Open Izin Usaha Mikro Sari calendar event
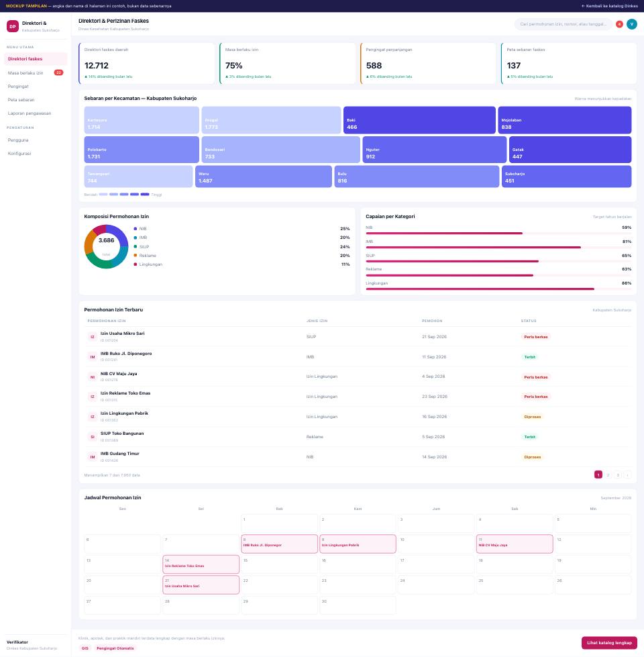This screenshot has height=657, width=644. (x=201, y=585)
